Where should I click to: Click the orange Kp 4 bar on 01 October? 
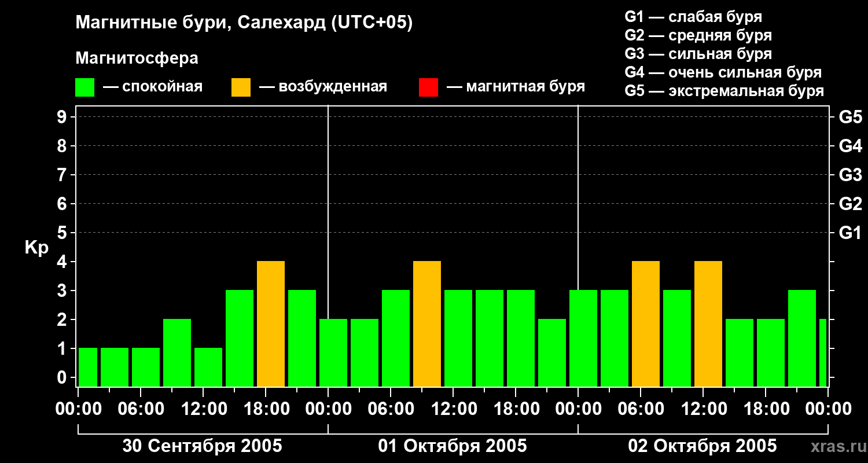[x=427, y=324]
